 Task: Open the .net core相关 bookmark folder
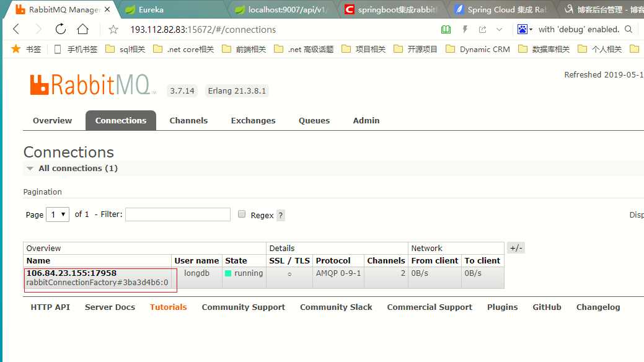(183, 50)
